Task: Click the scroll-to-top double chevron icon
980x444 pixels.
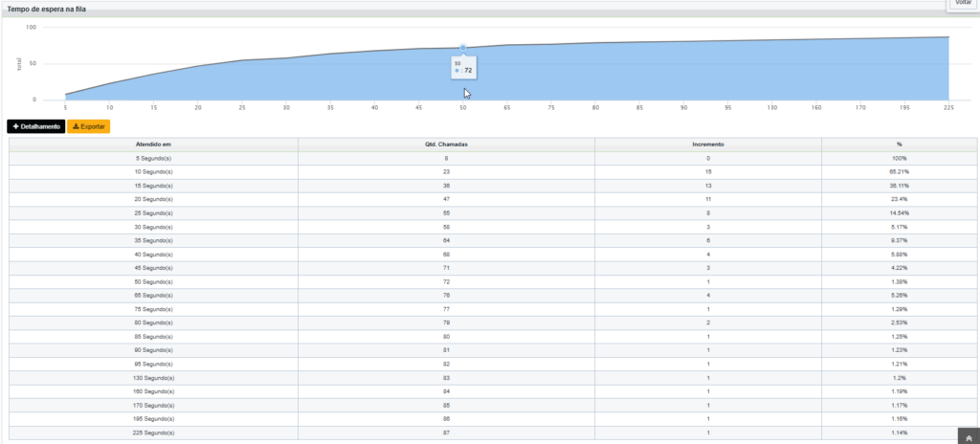Action: pyautogui.click(x=968, y=437)
